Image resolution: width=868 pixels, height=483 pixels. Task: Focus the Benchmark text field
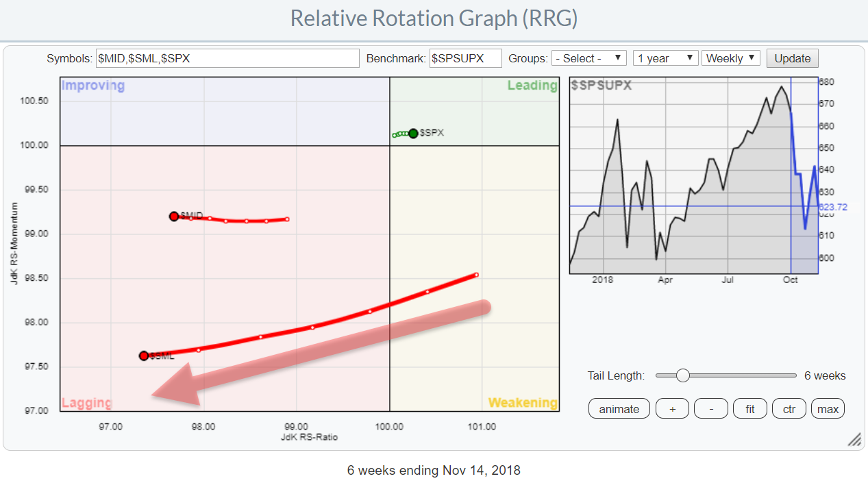click(465, 58)
